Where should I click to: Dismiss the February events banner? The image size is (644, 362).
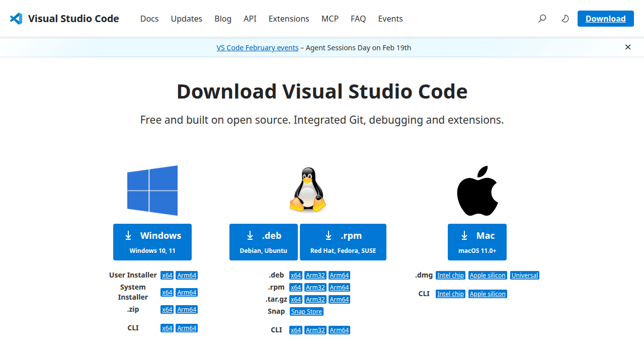628,47
